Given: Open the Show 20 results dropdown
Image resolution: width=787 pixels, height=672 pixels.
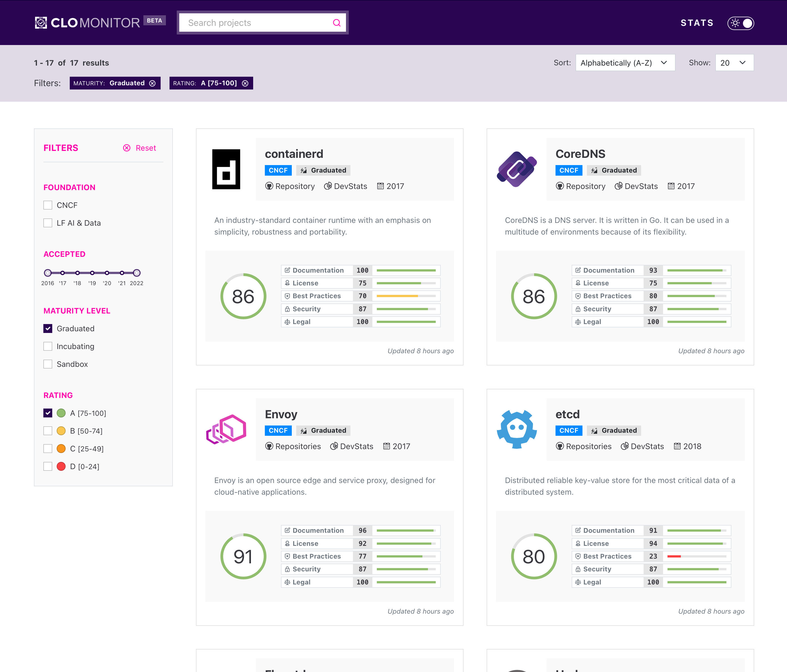Looking at the screenshot, I should pyautogui.click(x=734, y=63).
